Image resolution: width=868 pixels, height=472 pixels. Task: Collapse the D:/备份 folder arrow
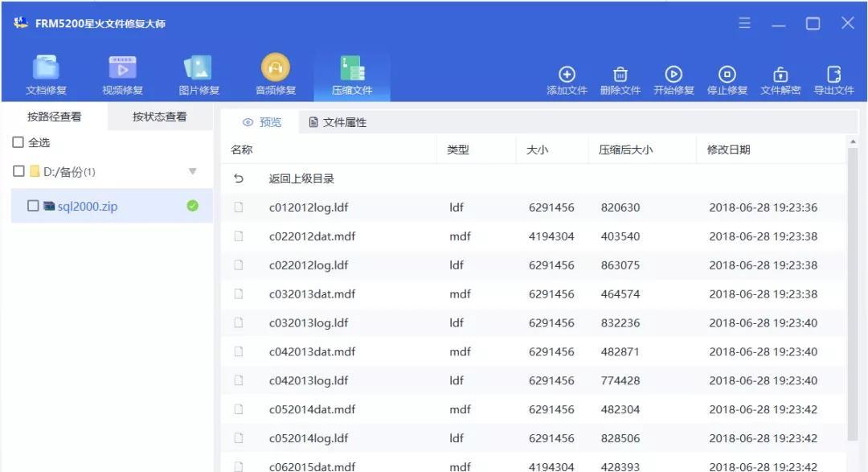[x=193, y=171]
